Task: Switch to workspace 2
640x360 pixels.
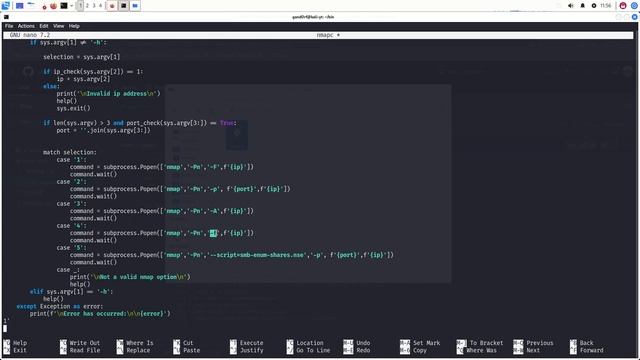Action: (87, 6)
